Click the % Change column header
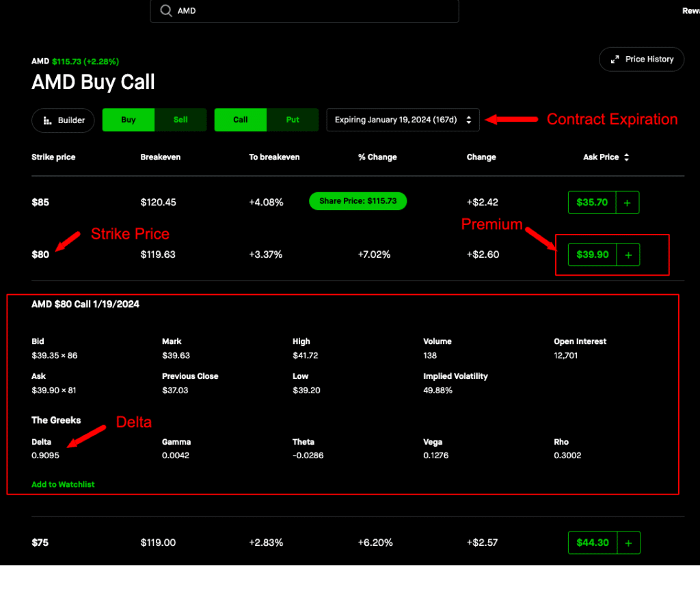 point(377,157)
